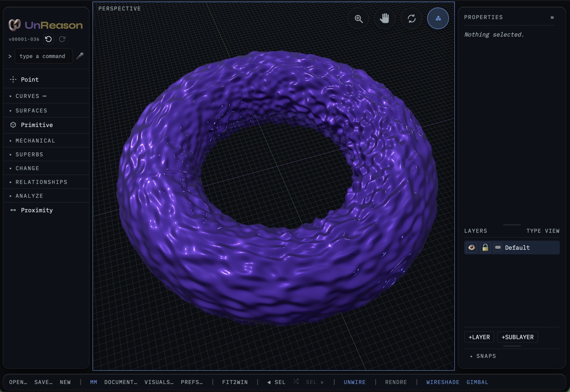Viewport: 570px width, 392px height.
Task: Click the PERSPECTIVE viewport label
Action: coord(120,9)
